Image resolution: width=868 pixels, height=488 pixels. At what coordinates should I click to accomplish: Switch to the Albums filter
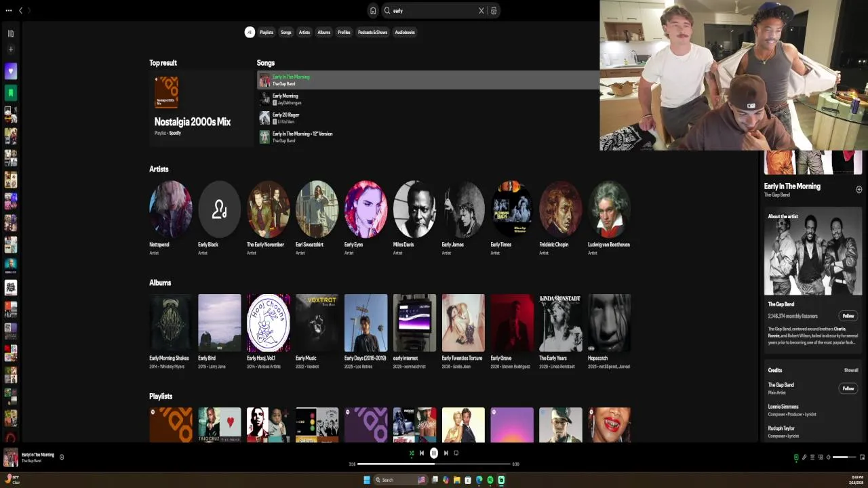(x=324, y=32)
